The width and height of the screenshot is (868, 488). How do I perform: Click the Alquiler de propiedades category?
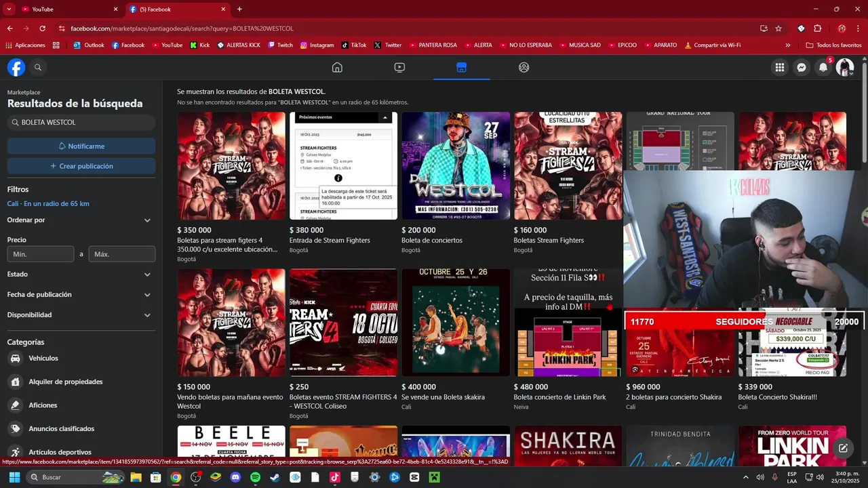pyautogui.click(x=66, y=382)
